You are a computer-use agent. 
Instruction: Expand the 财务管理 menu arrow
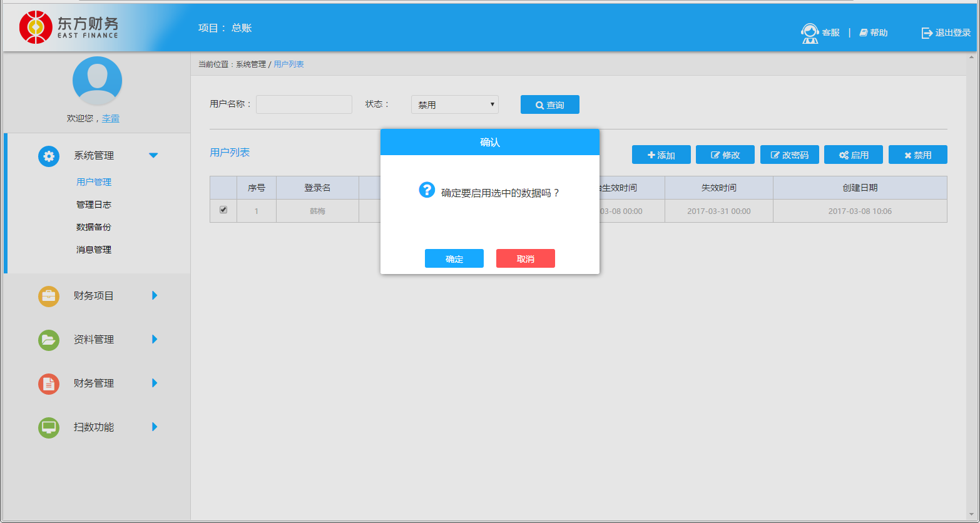pyautogui.click(x=155, y=383)
